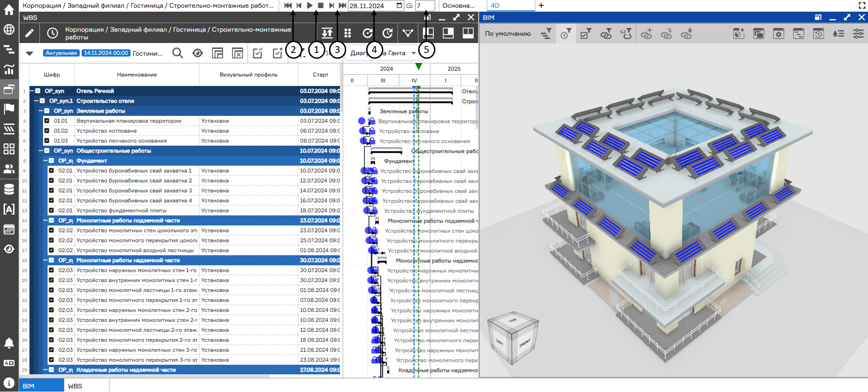Toggle the checkbox filter in BIM toolbar
The width and height of the screenshot is (868, 392).
pos(586,34)
